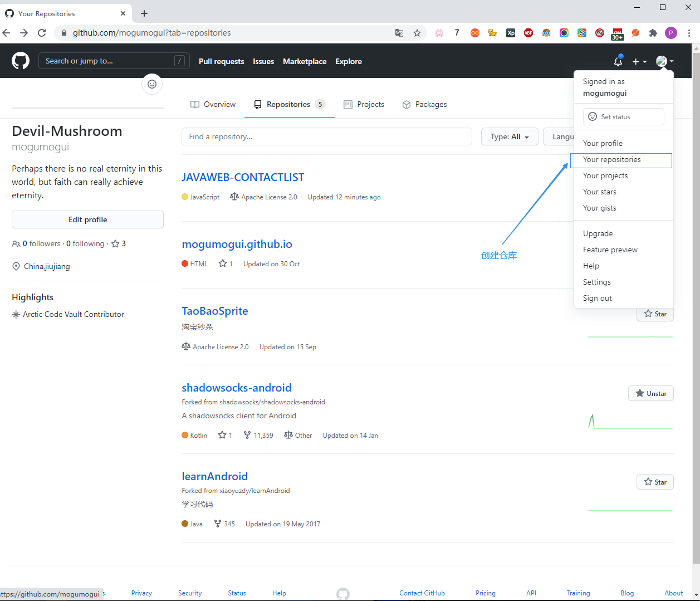Click the Xp extension icon

(x=511, y=33)
